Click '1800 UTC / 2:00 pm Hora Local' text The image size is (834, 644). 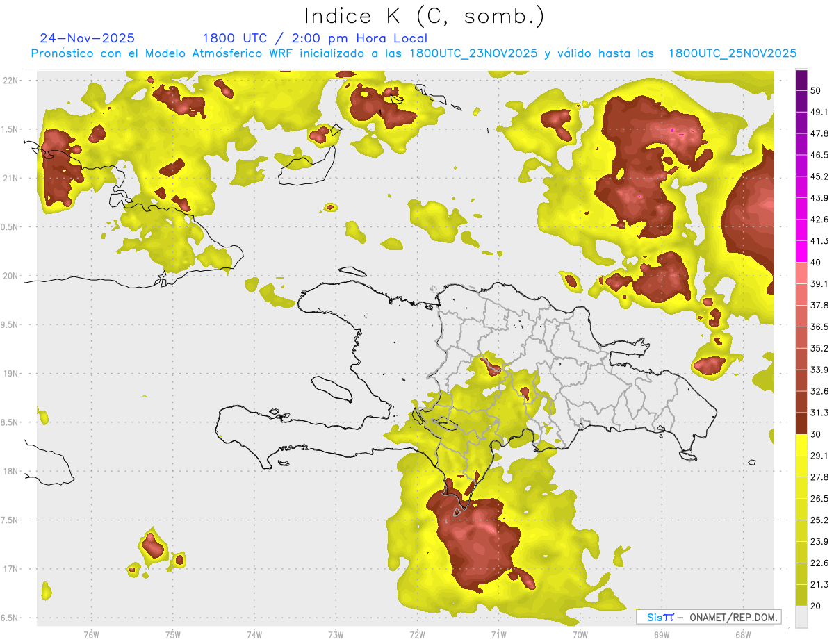tap(315, 38)
